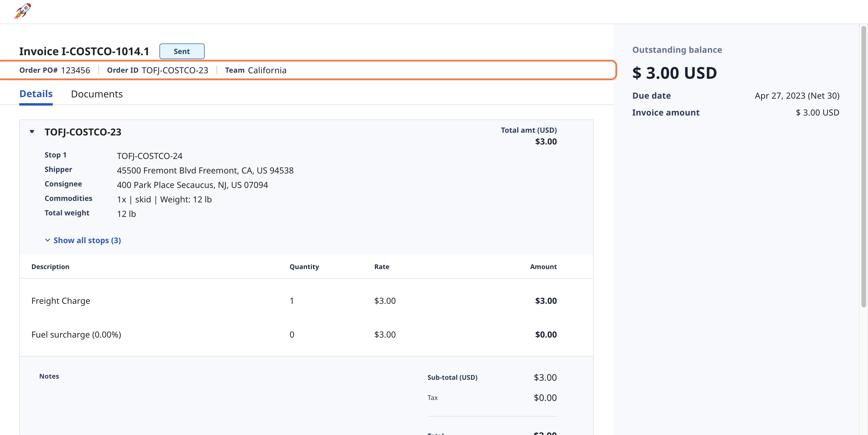Click commodities value 1x skid Weight
This screenshot has height=435, width=868.
tap(165, 199)
